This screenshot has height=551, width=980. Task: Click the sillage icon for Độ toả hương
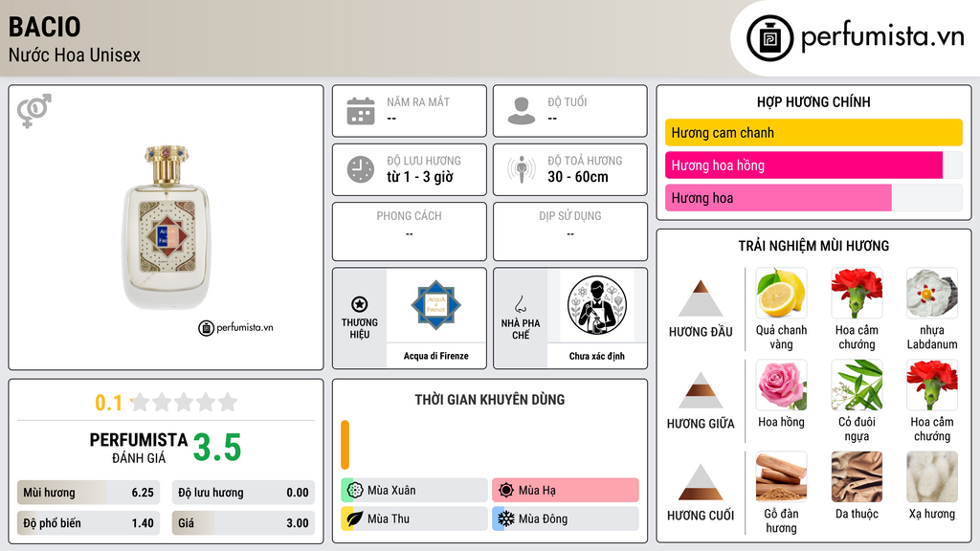click(522, 169)
